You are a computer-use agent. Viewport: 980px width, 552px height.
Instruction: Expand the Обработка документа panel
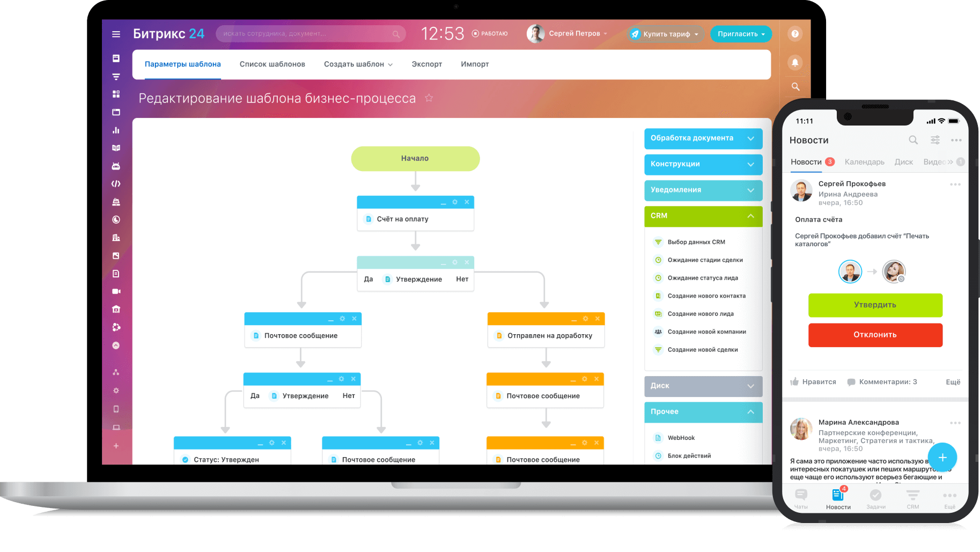click(703, 138)
